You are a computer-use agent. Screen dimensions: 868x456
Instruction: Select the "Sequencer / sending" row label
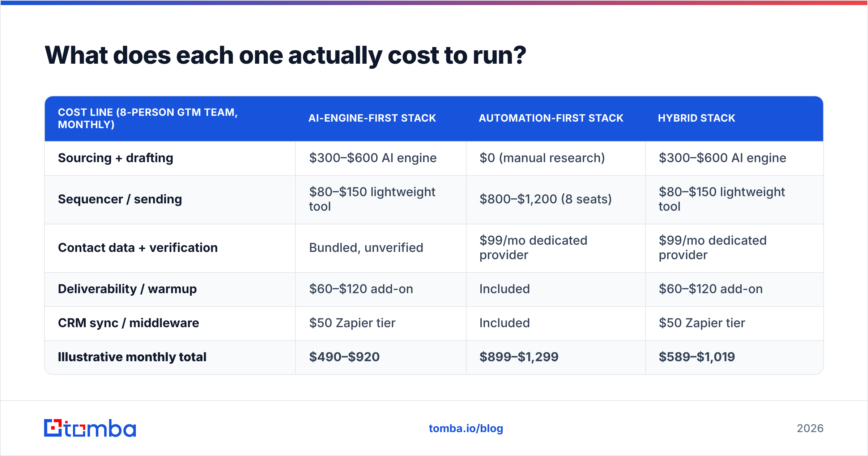[x=120, y=199]
